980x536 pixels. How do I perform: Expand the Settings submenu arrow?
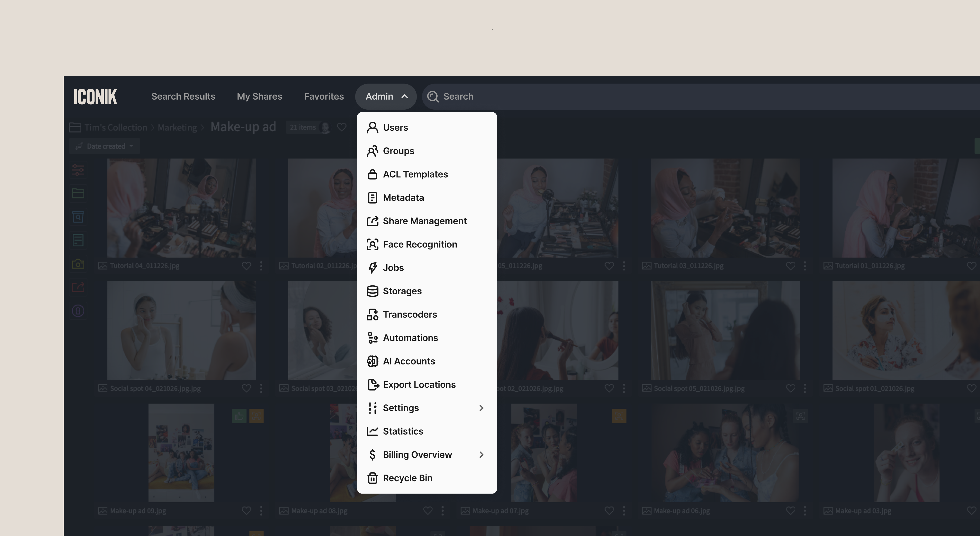[481, 408]
